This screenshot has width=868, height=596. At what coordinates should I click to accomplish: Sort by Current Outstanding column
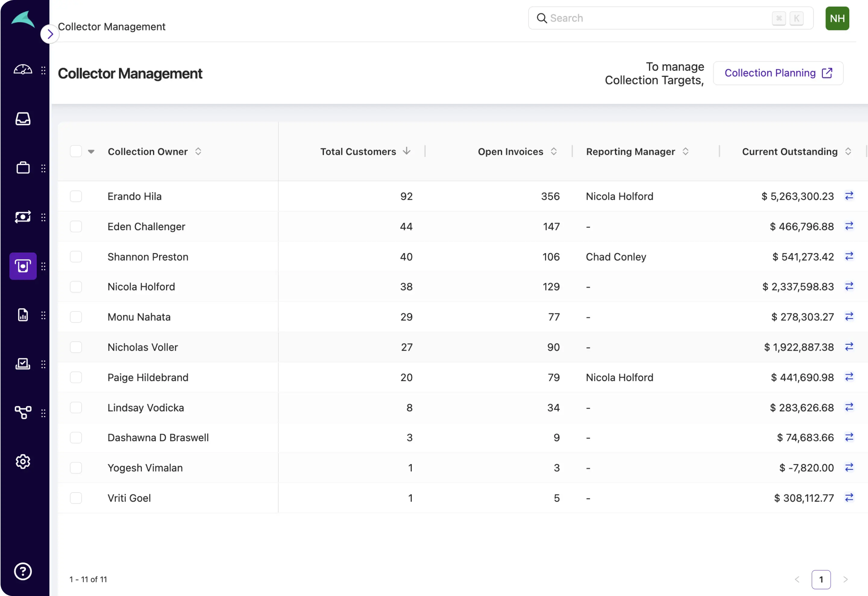pyautogui.click(x=848, y=151)
